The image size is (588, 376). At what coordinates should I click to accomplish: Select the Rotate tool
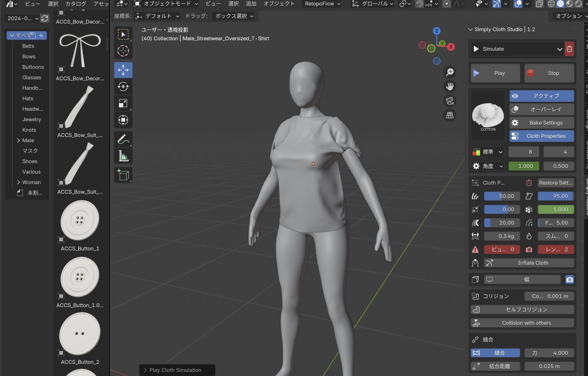click(x=123, y=86)
